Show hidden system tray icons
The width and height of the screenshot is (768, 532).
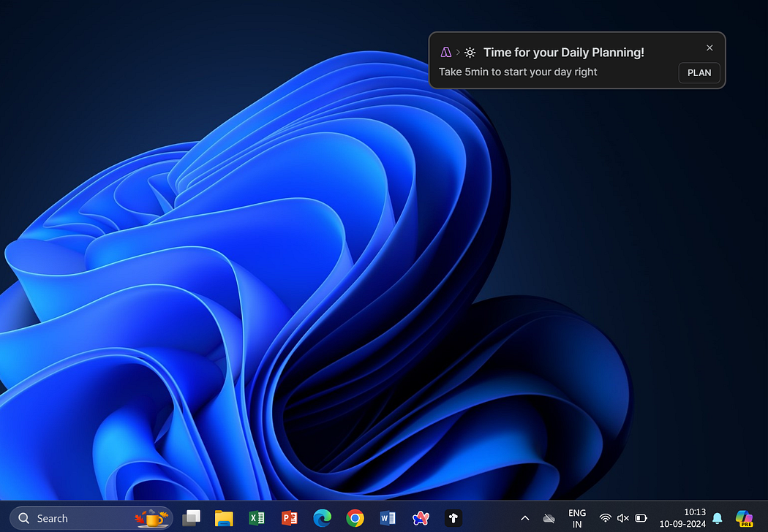524,518
